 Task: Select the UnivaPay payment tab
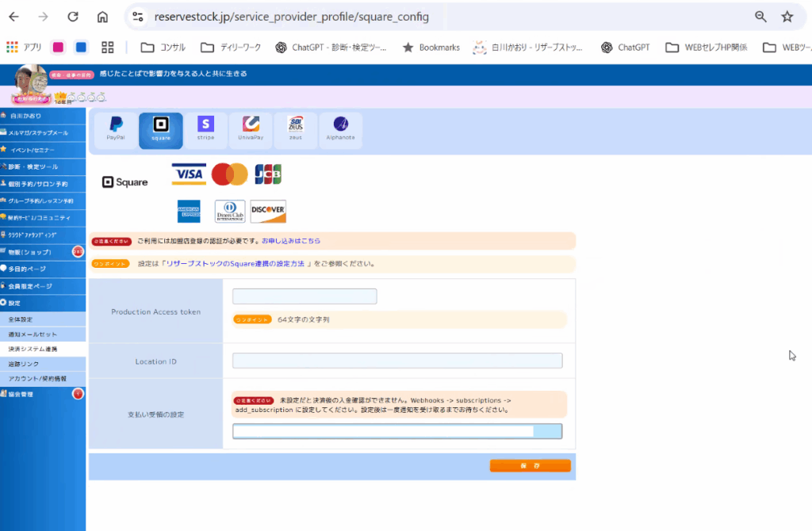(251, 131)
